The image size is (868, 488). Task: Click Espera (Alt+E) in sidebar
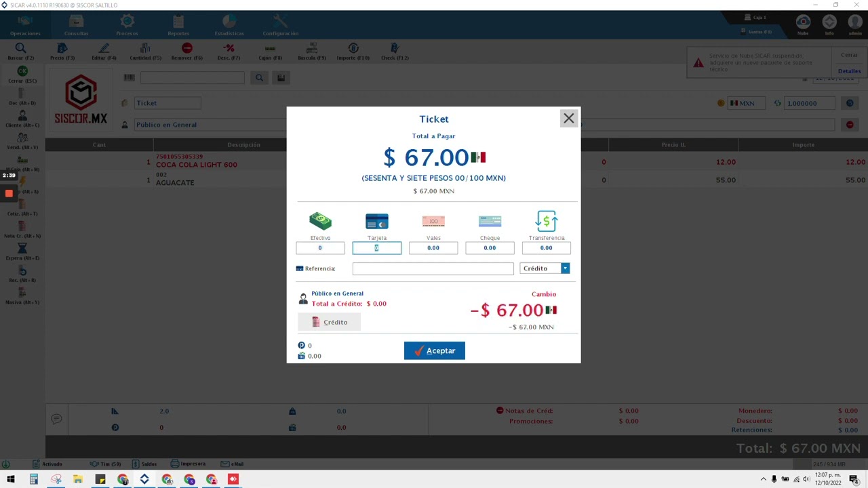tap(22, 252)
